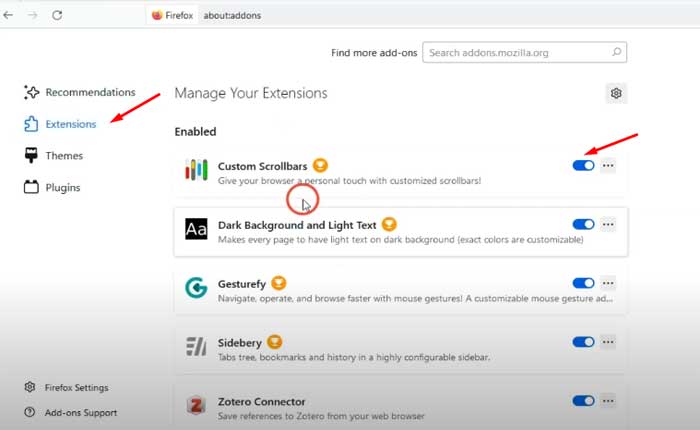Turn off the Gesturefy extension toggle
The height and width of the screenshot is (430, 700).
click(x=583, y=283)
